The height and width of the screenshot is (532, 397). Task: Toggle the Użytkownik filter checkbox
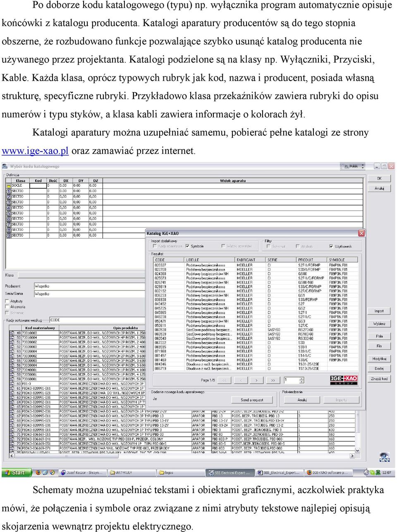click(331, 247)
